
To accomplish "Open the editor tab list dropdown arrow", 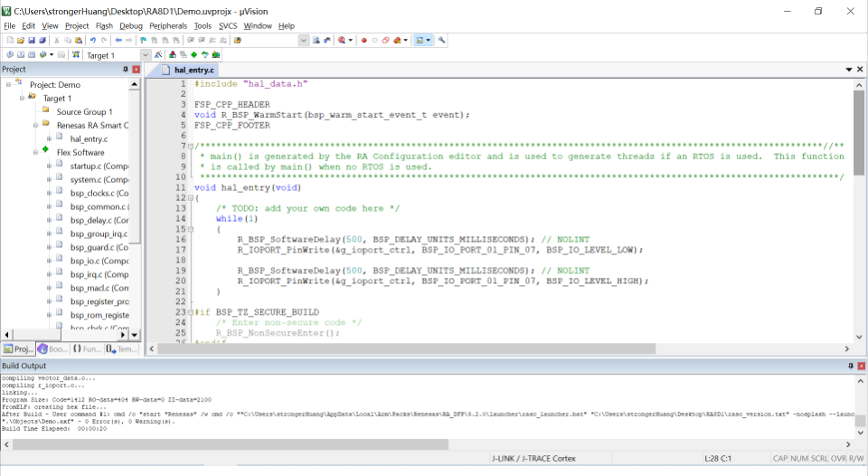I will (849, 70).
